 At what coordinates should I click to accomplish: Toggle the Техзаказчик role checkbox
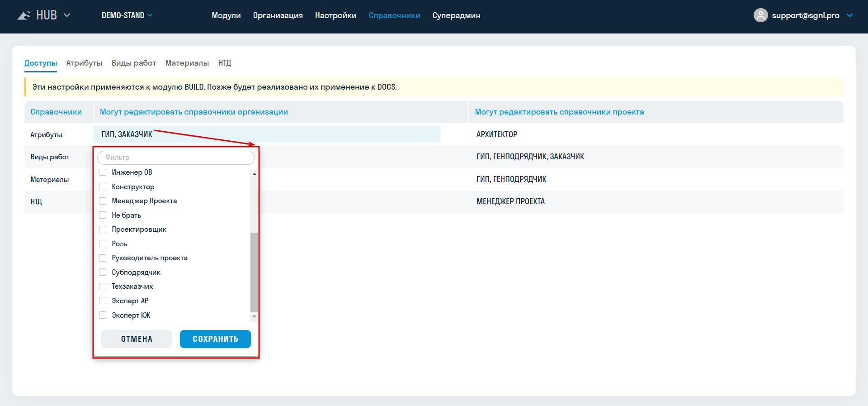103,287
